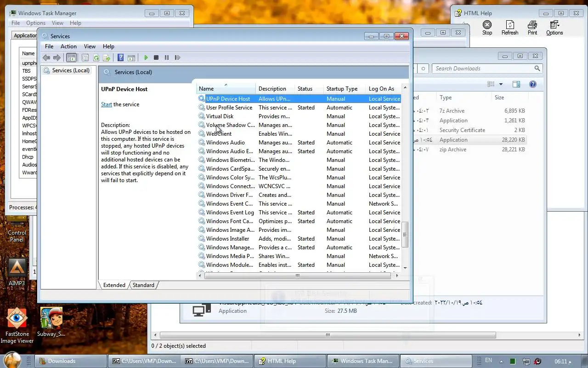Click Stop icon in HTML Help window
588x368 pixels.
tap(487, 28)
